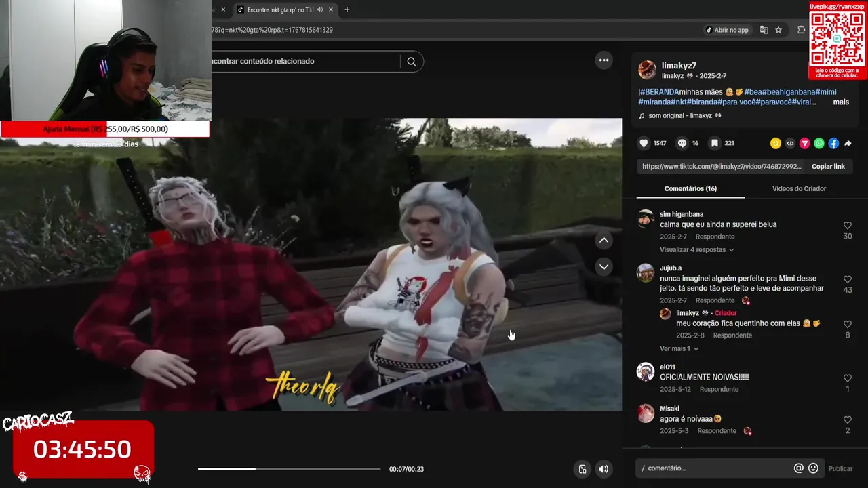Click the 'Publicar' comment button
868x488 pixels.
840,468
